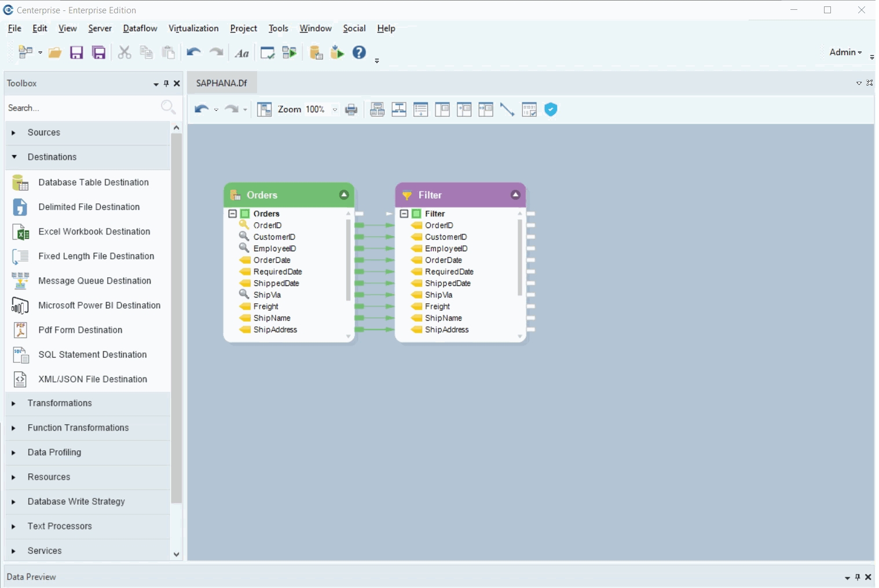Screen dimensions: 879x588
Task: Click the diagonal link line tool icon
Action: (x=507, y=109)
